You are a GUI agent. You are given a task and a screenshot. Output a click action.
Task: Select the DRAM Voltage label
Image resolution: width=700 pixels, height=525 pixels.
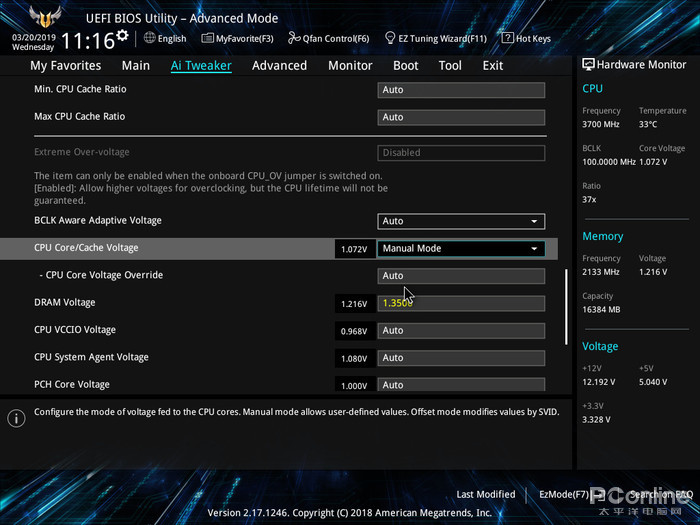[65, 302]
